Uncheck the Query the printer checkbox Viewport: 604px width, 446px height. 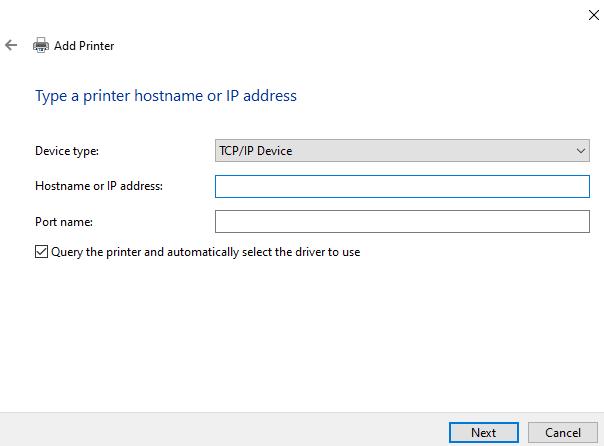pos(41,252)
